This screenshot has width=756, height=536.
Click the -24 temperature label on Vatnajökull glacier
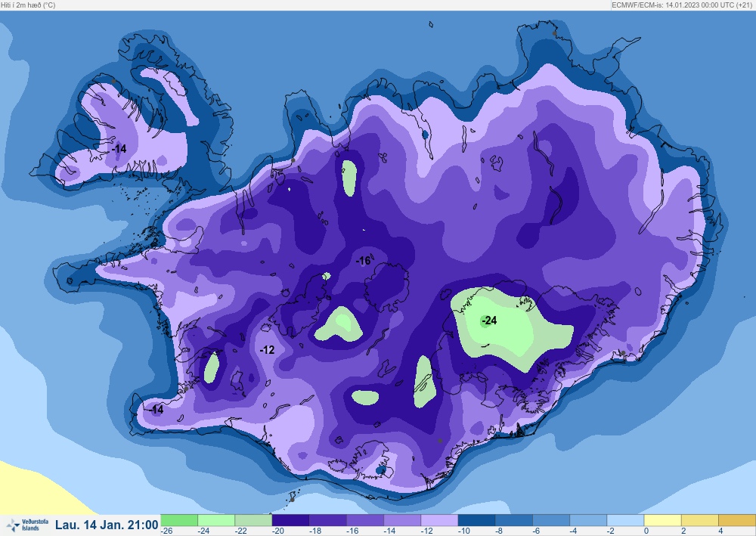(x=489, y=321)
